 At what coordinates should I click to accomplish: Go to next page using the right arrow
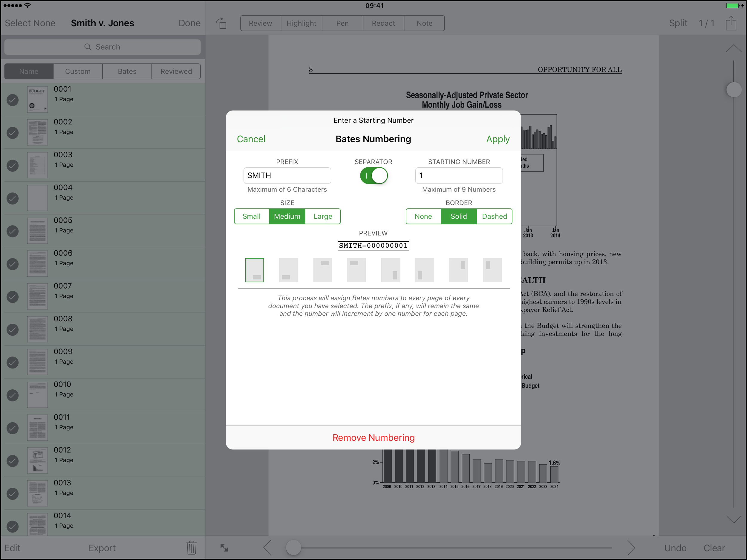[631, 548]
